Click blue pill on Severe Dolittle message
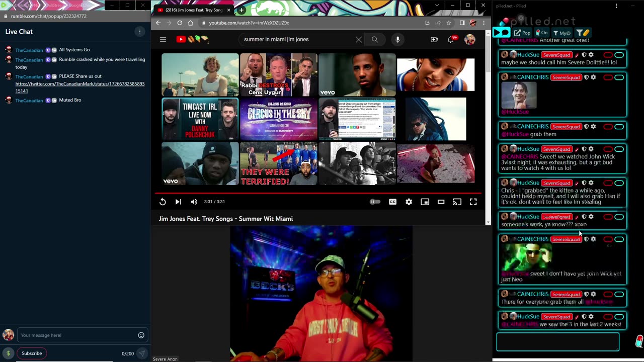644x362 pixels. point(619,55)
